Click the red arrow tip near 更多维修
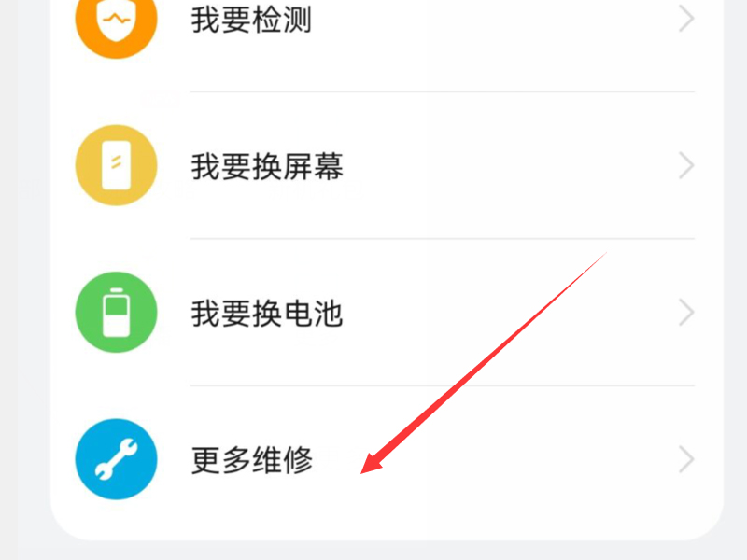Screen dimensions: 747x560 (368, 468)
